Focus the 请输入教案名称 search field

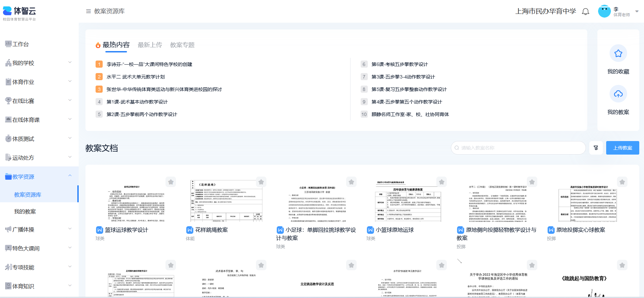coord(518,148)
